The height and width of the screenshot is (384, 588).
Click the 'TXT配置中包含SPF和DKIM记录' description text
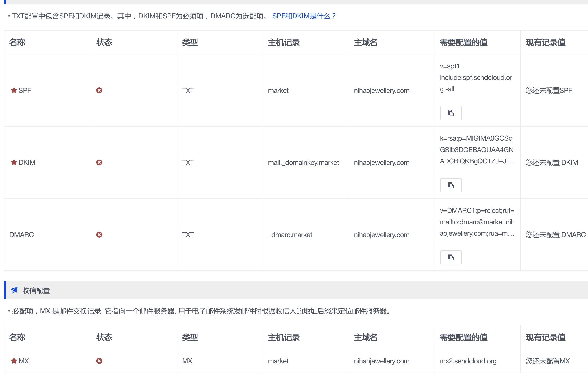point(140,16)
